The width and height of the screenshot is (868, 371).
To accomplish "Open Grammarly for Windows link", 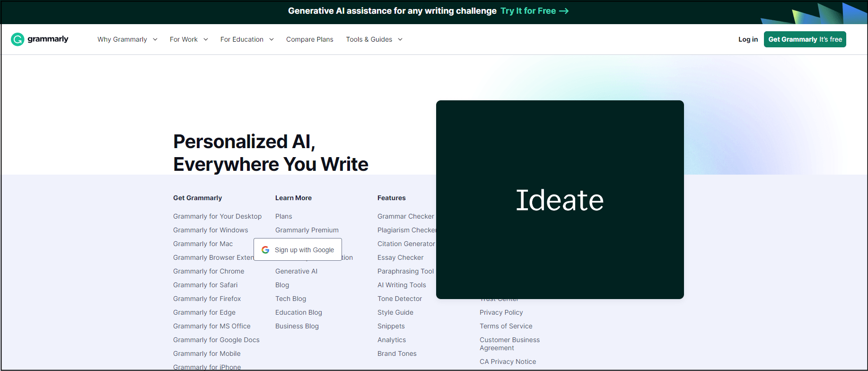I will pyautogui.click(x=210, y=230).
